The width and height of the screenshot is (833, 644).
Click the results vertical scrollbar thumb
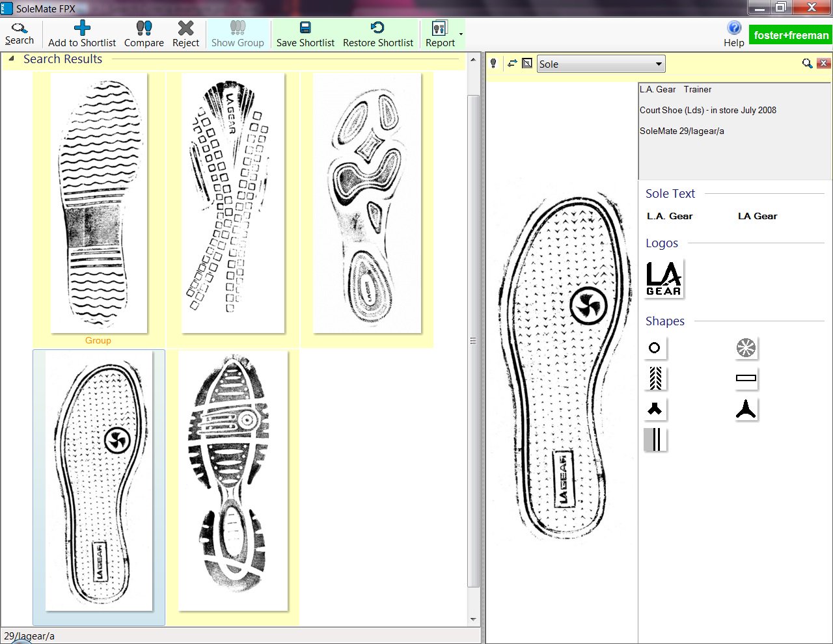(x=473, y=341)
